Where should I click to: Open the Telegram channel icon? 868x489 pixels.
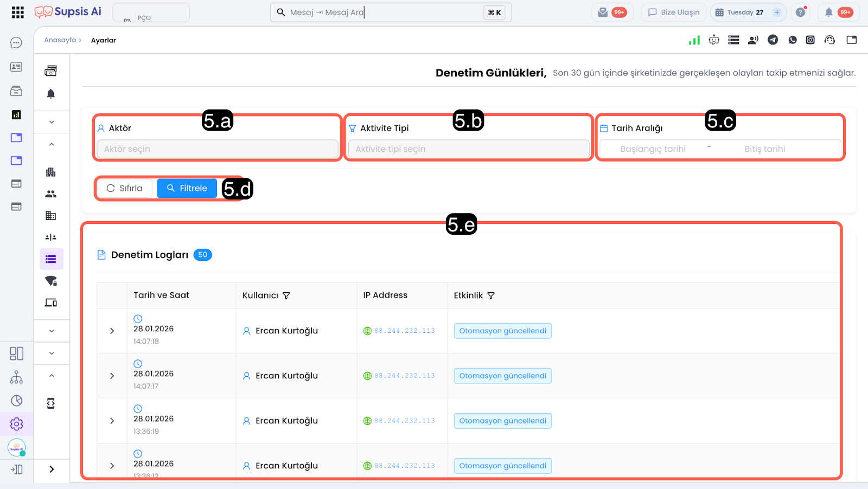click(x=773, y=40)
